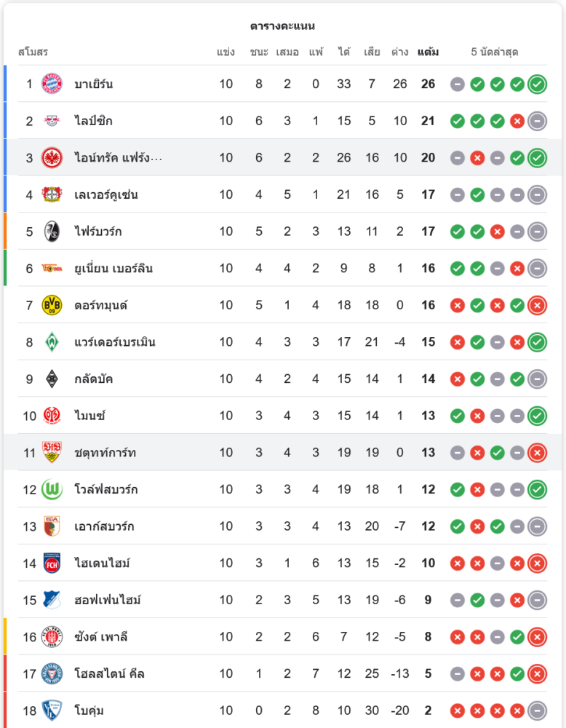Open the ไมนซ์ team link

point(89,416)
